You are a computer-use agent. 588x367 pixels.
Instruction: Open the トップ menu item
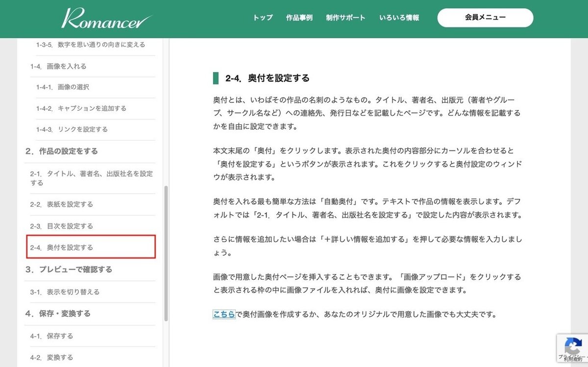pos(262,18)
